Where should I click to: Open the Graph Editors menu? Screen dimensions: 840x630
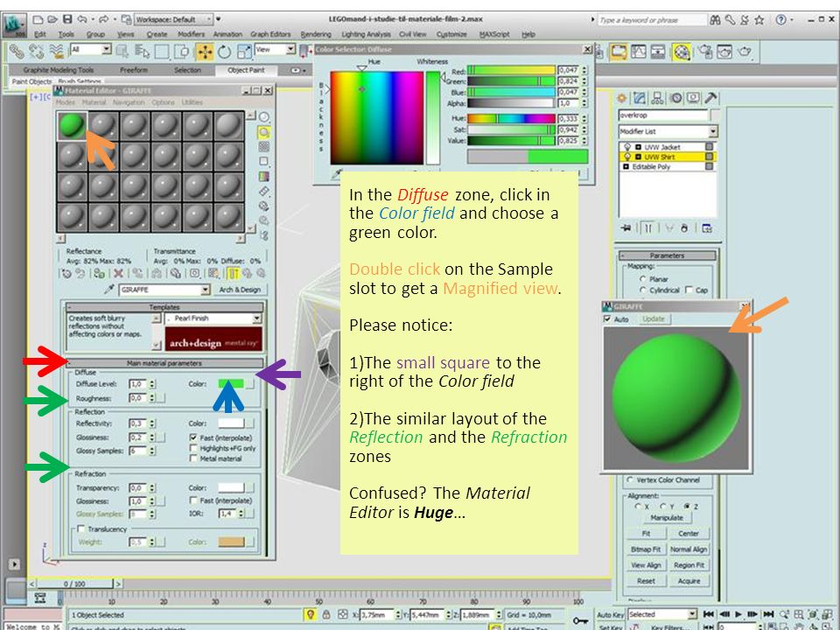[270, 34]
